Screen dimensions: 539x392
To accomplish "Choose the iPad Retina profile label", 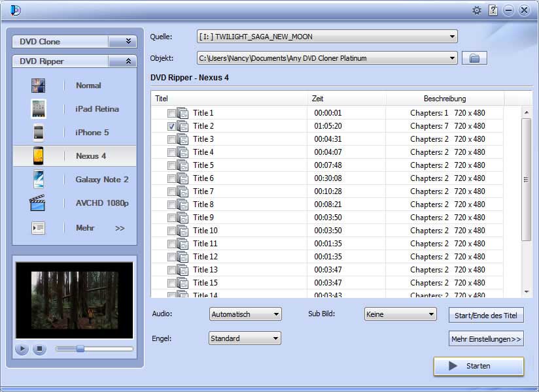I will (97, 109).
